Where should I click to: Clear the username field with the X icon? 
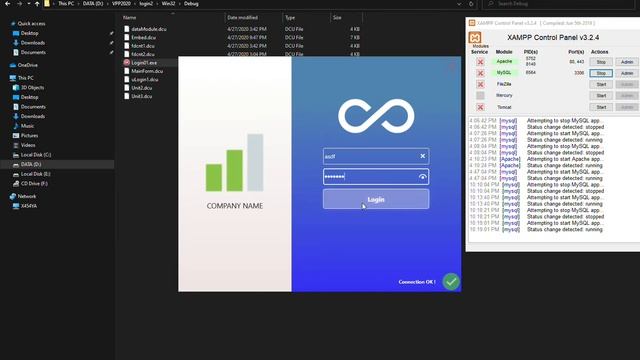click(422, 156)
